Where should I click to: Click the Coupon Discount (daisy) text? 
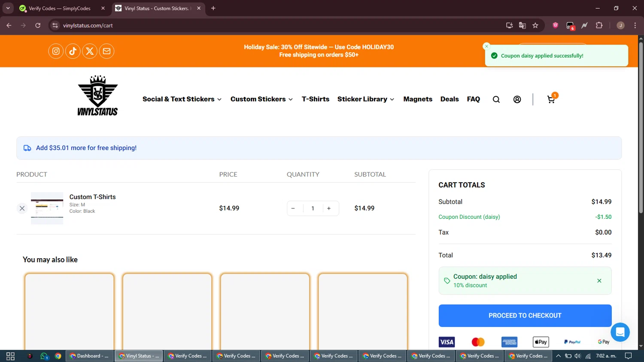point(469,217)
